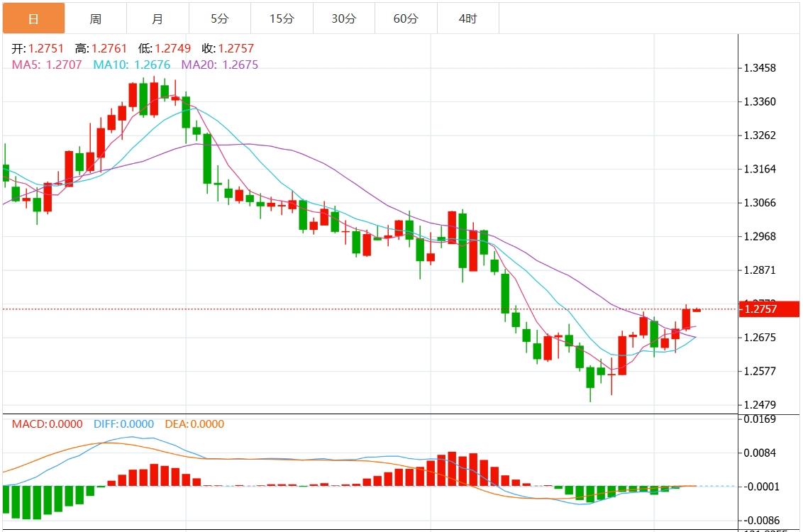Select the DIFF indicator label
Image resolution: width=803 pixels, height=532 pixels.
pos(123,424)
